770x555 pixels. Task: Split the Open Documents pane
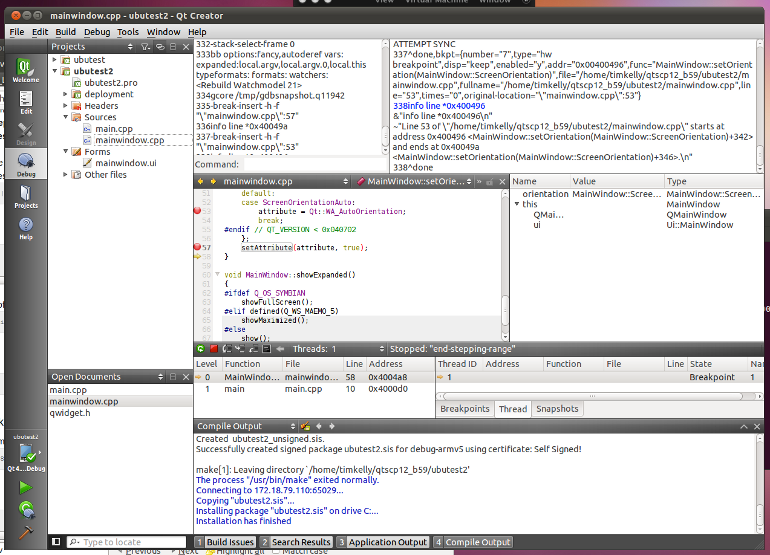coord(173,377)
